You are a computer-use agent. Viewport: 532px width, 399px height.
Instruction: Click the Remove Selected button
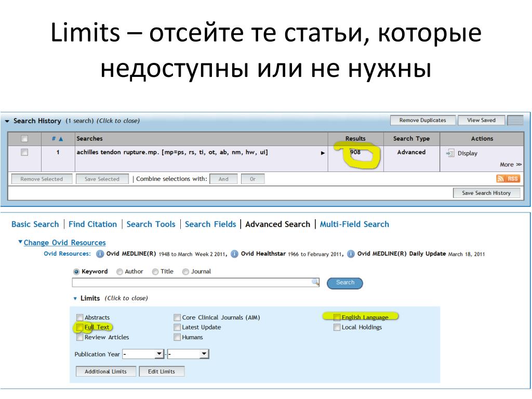[42, 179]
